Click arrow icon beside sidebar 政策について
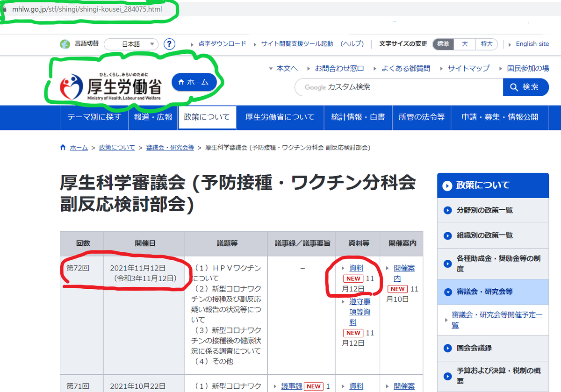 (x=447, y=185)
